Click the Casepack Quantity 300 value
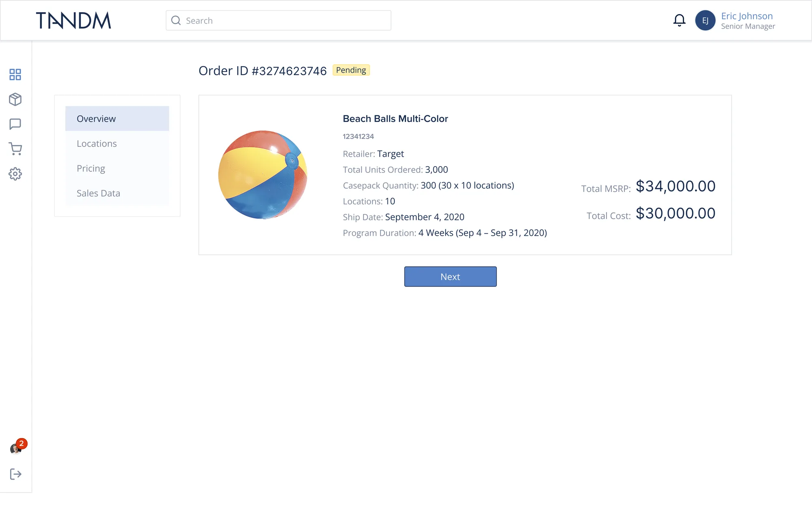 467,185
